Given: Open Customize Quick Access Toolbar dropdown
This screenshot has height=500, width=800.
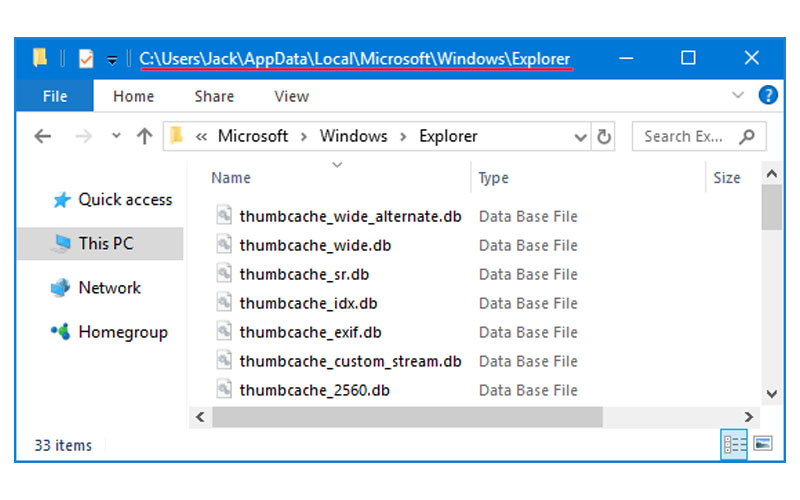Looking at the screenshot, I should point(112,60).
